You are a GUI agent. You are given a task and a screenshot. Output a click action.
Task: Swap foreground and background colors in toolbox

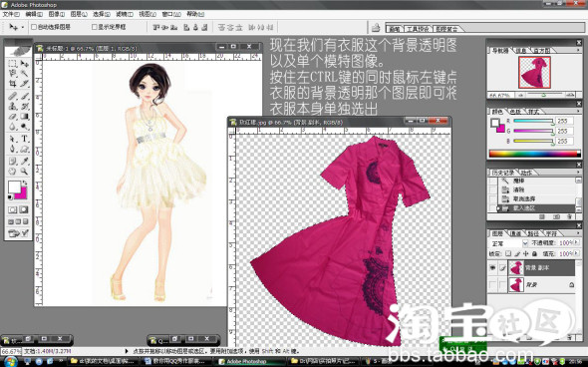coord(25,183)
